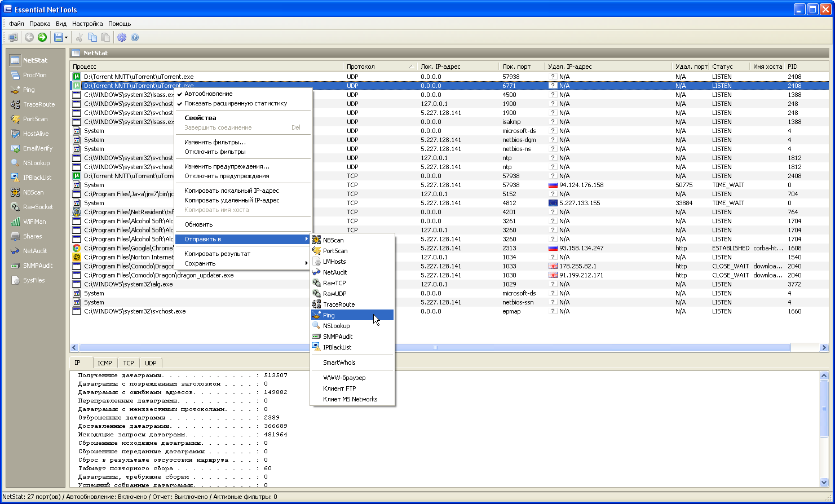Choose Копировать результат in context menu

pyautogui.click(x=244, y=254)
